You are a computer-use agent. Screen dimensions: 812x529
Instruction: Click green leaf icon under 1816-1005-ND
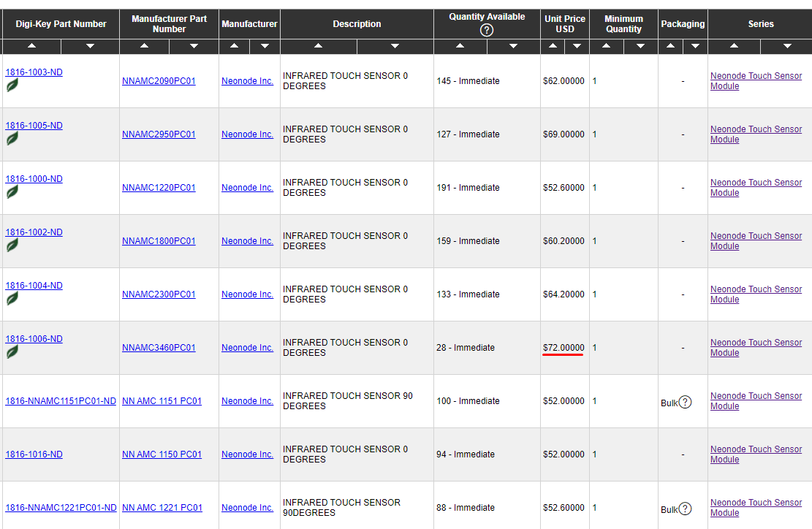point(12,138)
